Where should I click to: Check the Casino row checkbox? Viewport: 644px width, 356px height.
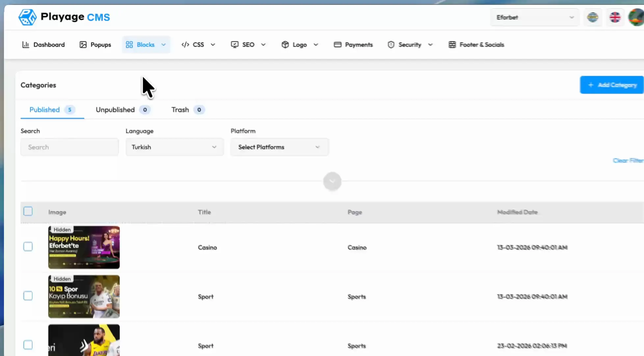(28, 247)
